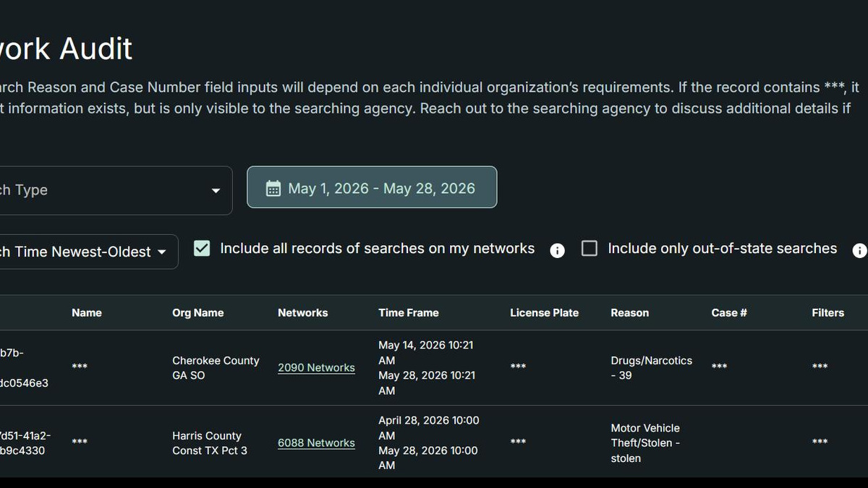Click the Case # column header
The image size is (868, 488).
coord(729,313)
